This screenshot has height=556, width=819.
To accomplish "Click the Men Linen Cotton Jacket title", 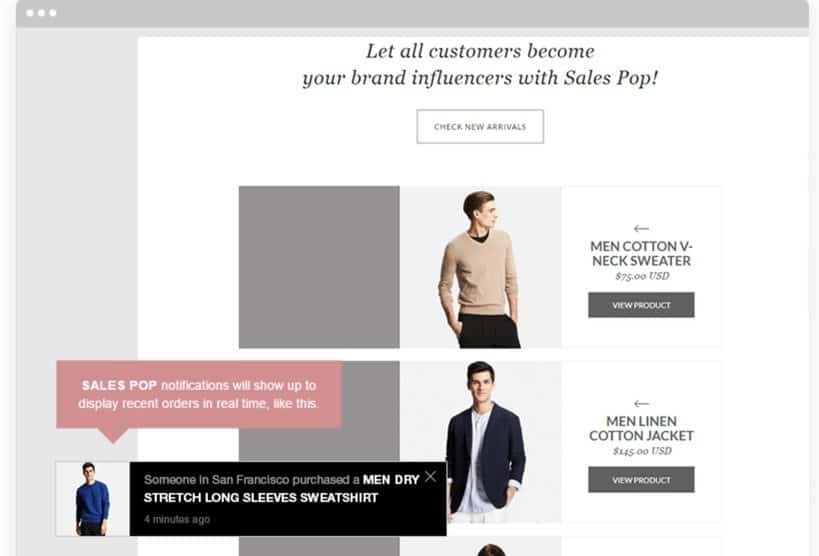I will [x=641, y=428].
